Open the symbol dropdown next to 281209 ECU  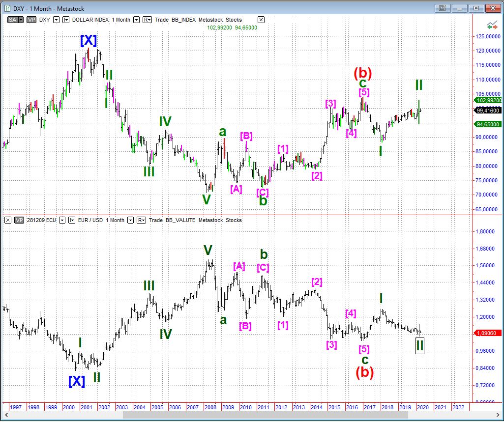[62, 220]
